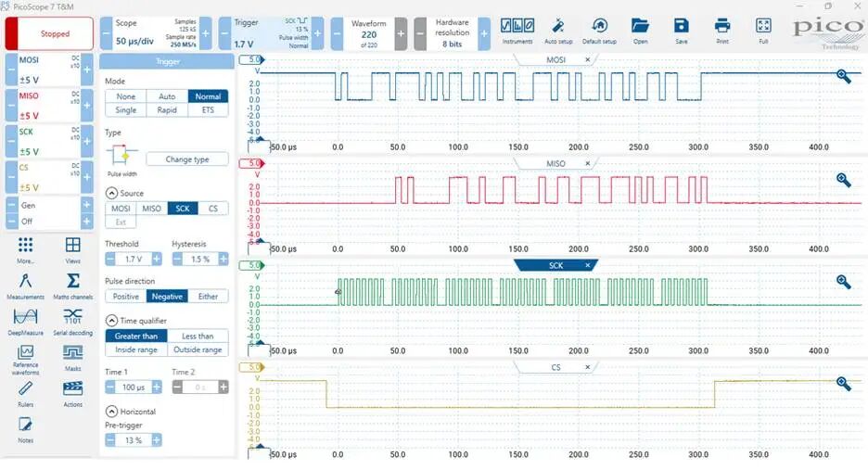Select MISO as trigger source
This screenshot has width=868, height=470.
151,209
